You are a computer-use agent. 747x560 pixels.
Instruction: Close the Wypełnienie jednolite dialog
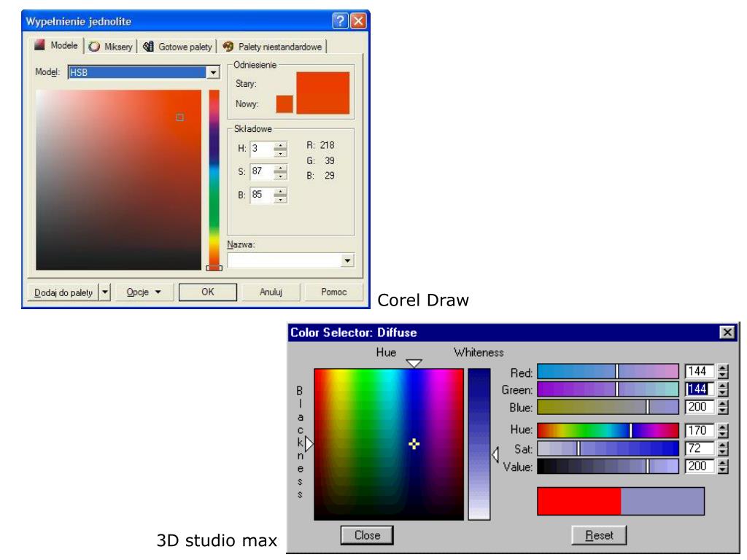pyautogui.click(x=358, y=21)
